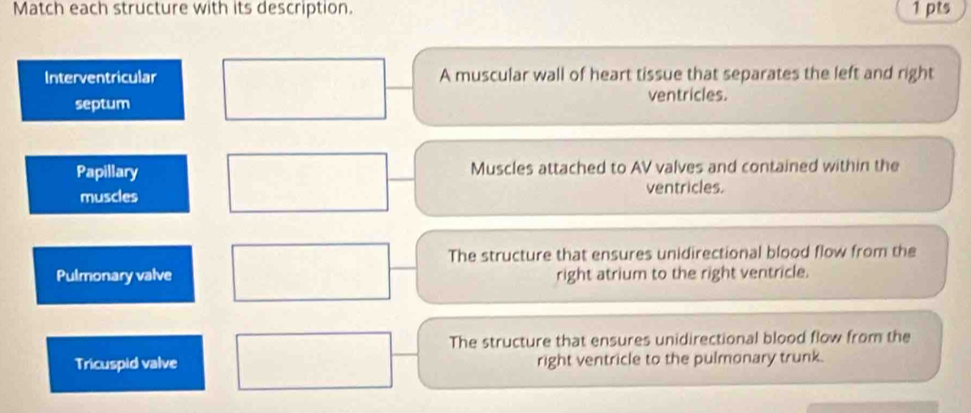
Task: Click the partially visible gray button below the descriptions
Action: (872, 407)
